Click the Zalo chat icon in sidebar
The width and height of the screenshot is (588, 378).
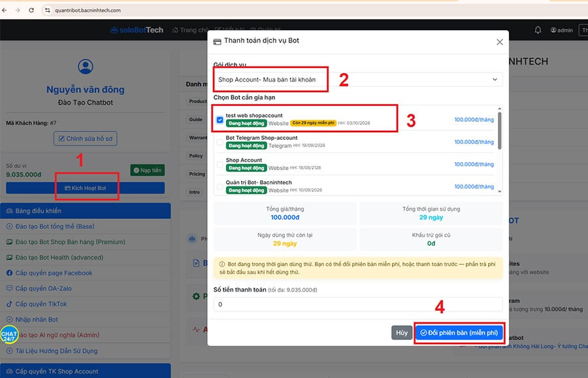tap(9, 288)
